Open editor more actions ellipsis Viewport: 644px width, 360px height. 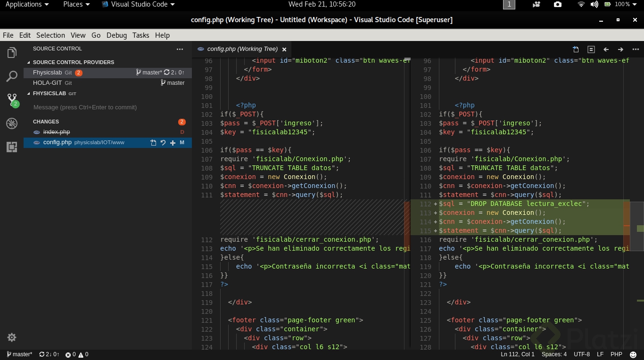click(636, 49)
